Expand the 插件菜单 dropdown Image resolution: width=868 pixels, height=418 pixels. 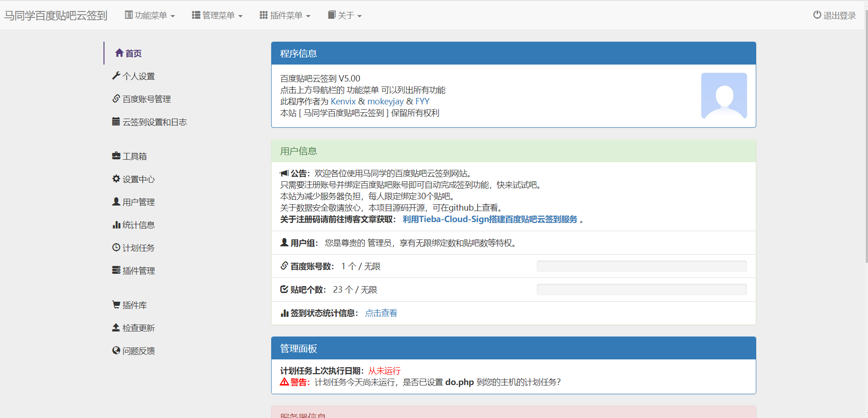click(x=285, y=16)
